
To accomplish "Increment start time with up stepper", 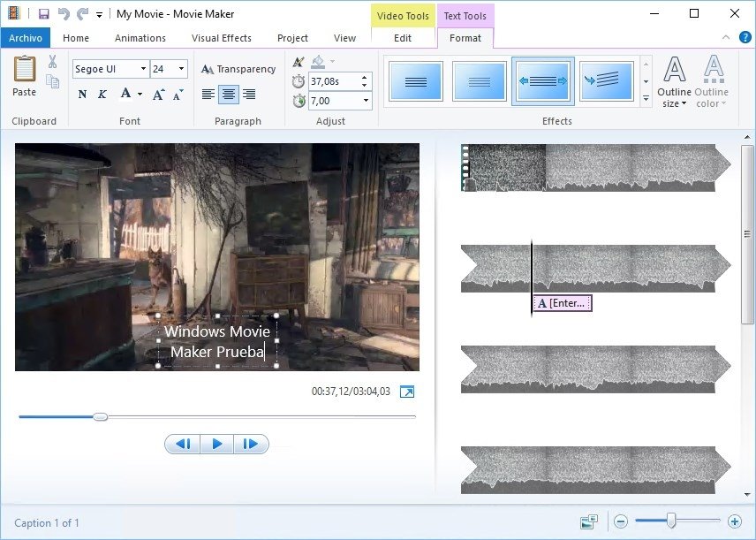I will click(365, 77).
